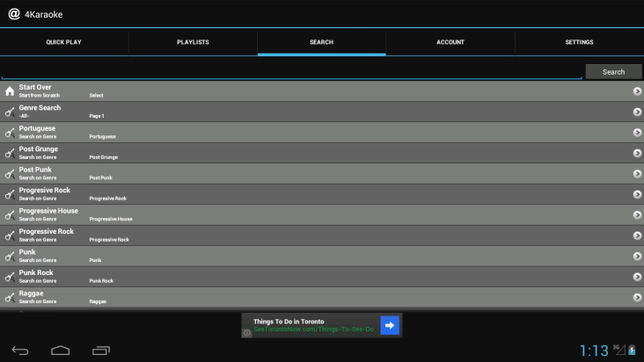Open the Portuguese row arrow

637,133
